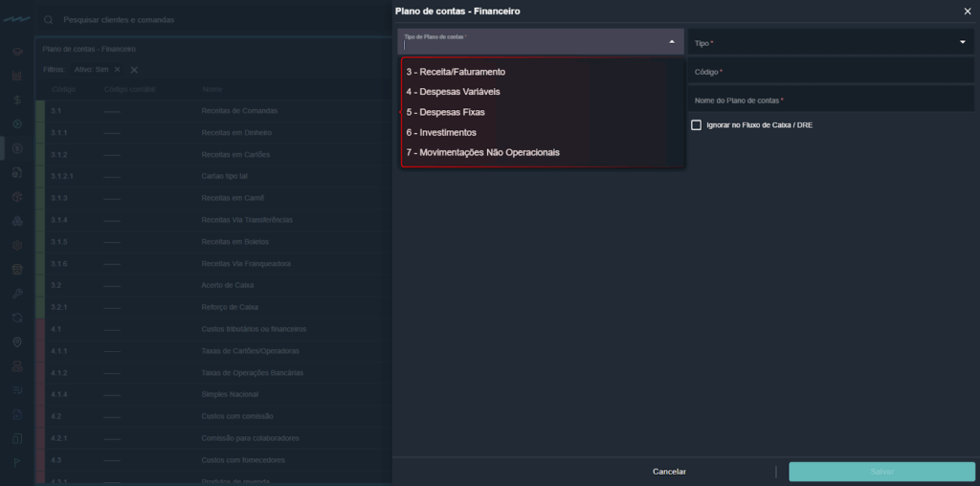Pick '6 - Investimentos' option

(441, 132)
